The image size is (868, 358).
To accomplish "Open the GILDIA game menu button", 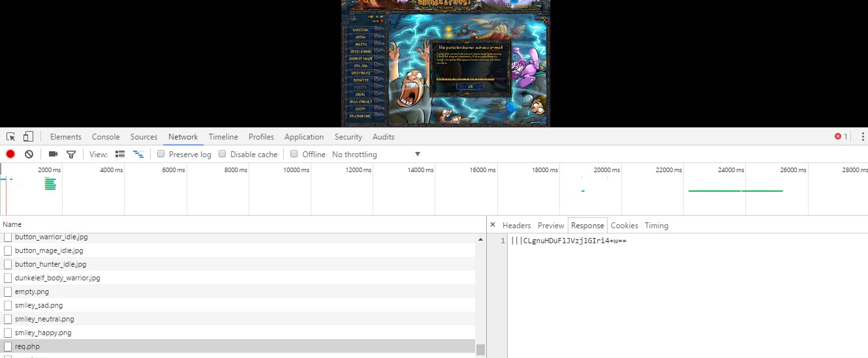I will point(360,94).
